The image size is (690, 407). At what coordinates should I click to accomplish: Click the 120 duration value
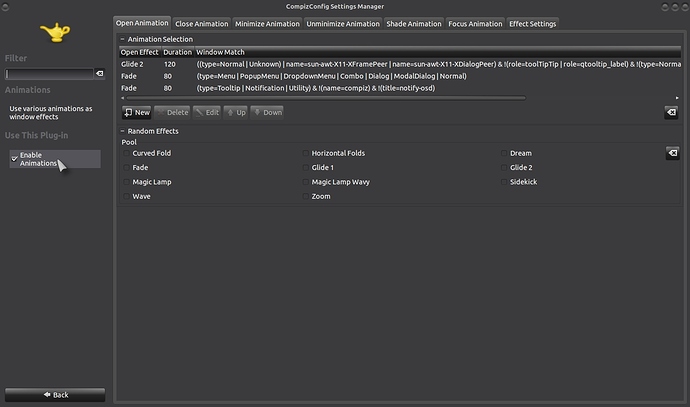tap(170, 64)
